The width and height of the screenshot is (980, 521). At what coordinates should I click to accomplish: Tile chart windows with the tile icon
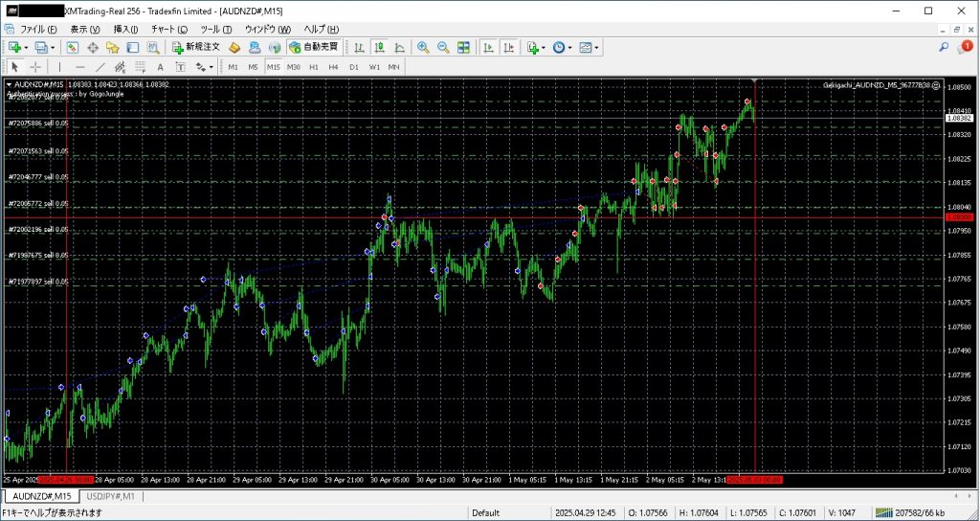coord(464,47)
